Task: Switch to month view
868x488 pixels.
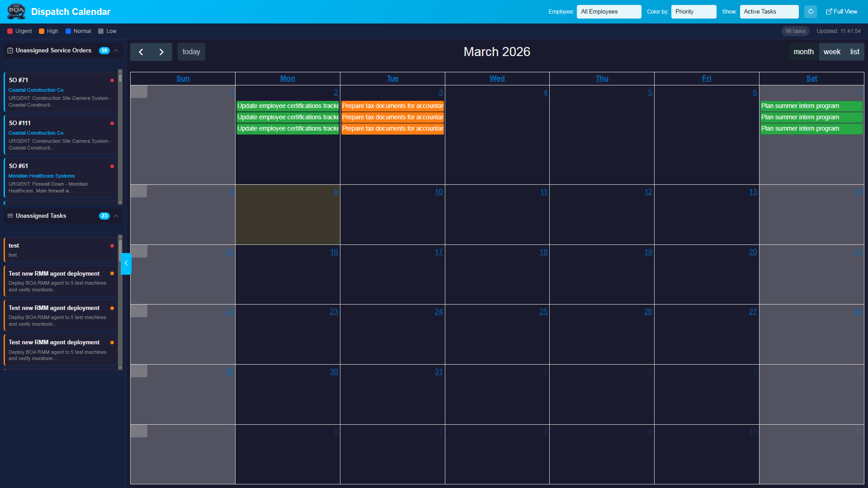Action: [803, 52]
